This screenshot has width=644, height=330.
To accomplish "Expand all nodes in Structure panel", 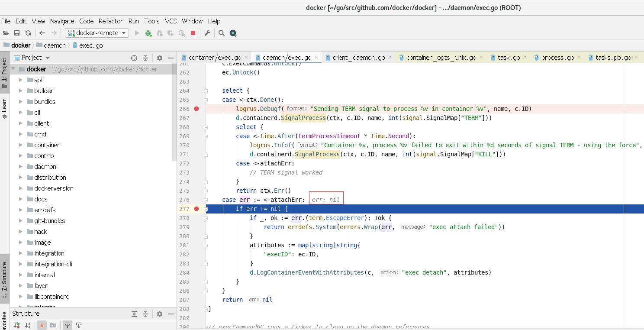I will point(134,314).
